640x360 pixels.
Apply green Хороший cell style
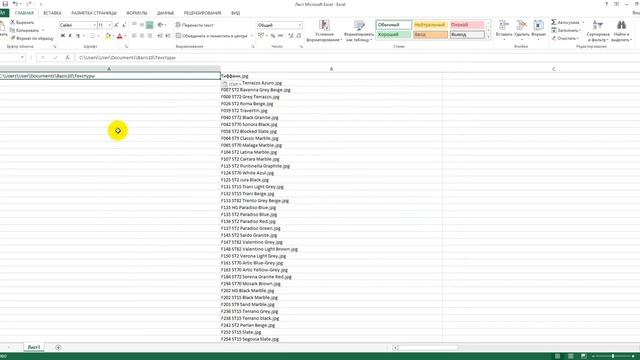393,35
